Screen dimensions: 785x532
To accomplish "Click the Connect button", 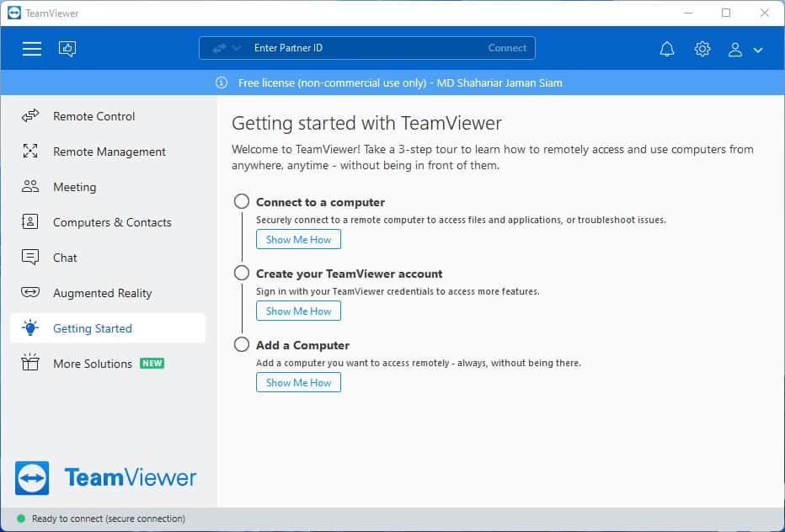I will tap(507, 48).
